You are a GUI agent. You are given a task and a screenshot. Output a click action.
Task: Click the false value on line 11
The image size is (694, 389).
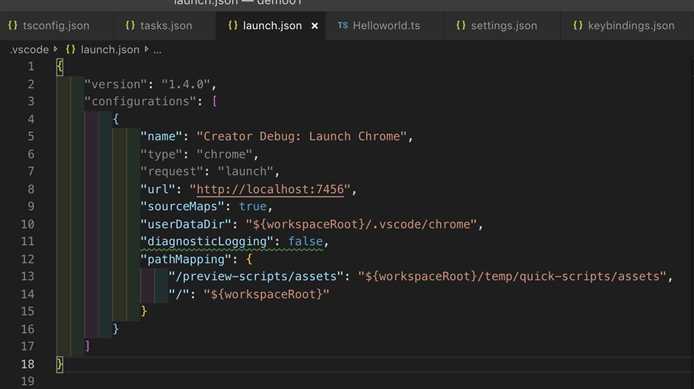(x=305, y=241)
